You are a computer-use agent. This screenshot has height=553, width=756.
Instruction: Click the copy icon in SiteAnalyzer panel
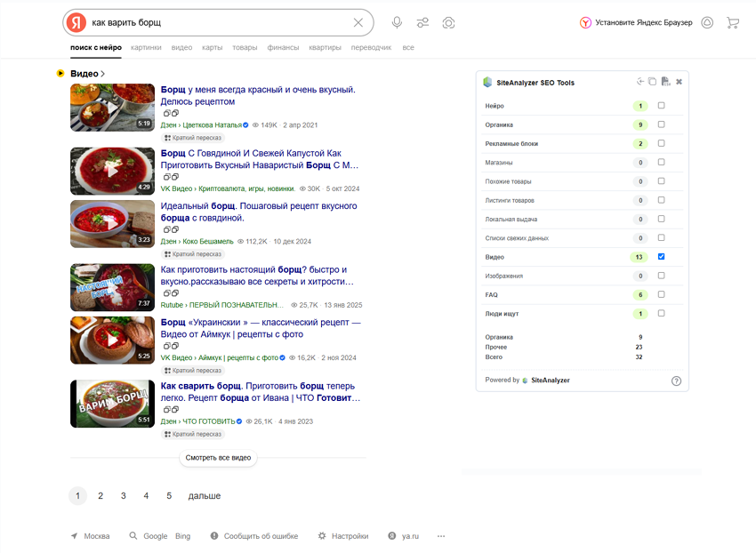[652, 82]
